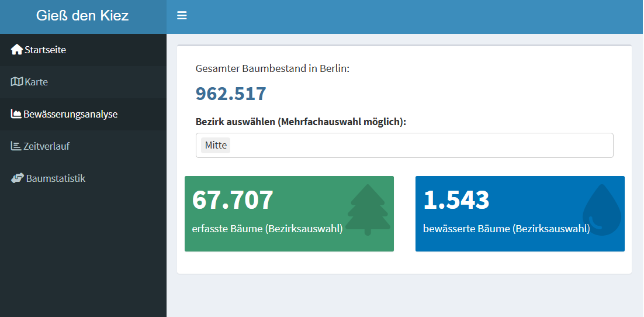Open the Bewässerungsanalyse menu item
The image size is (644, 317).
coord(84,114)
